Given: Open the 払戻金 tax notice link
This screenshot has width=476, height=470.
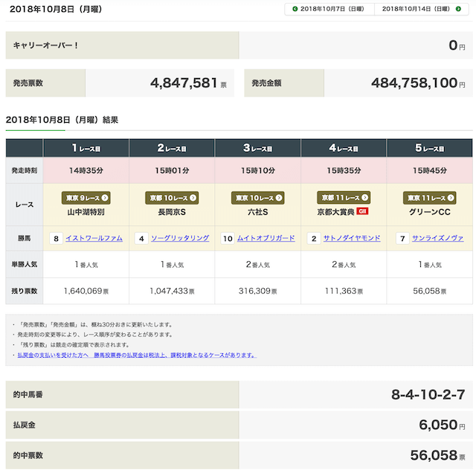Looking at the screenshot, I should pyautogui.click(x=135, y=355).
